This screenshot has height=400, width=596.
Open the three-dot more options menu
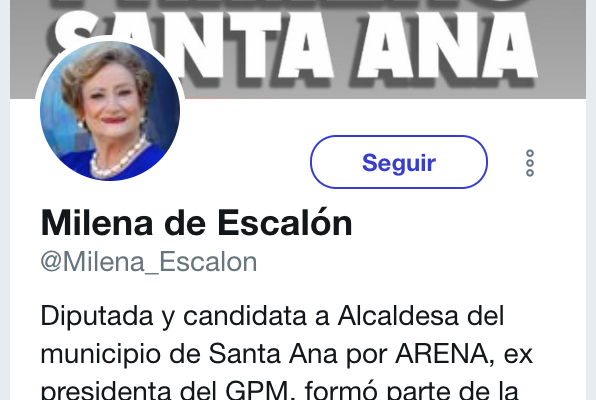(x=530, y=163)
